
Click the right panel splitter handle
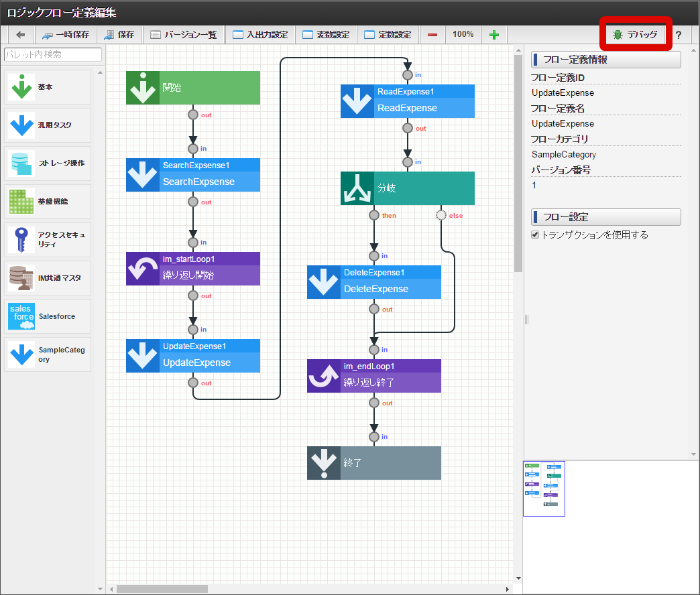pyautogui.click(x=526, y=320)
